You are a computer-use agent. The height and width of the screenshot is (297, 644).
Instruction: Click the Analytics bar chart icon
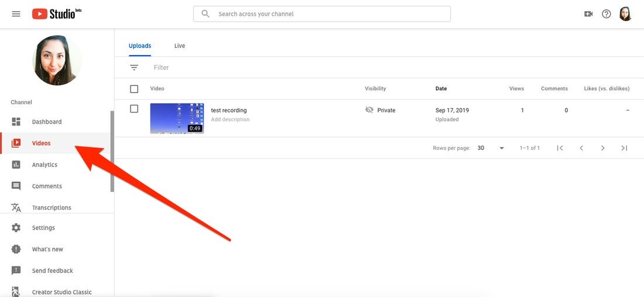click(x=16, y=165)
